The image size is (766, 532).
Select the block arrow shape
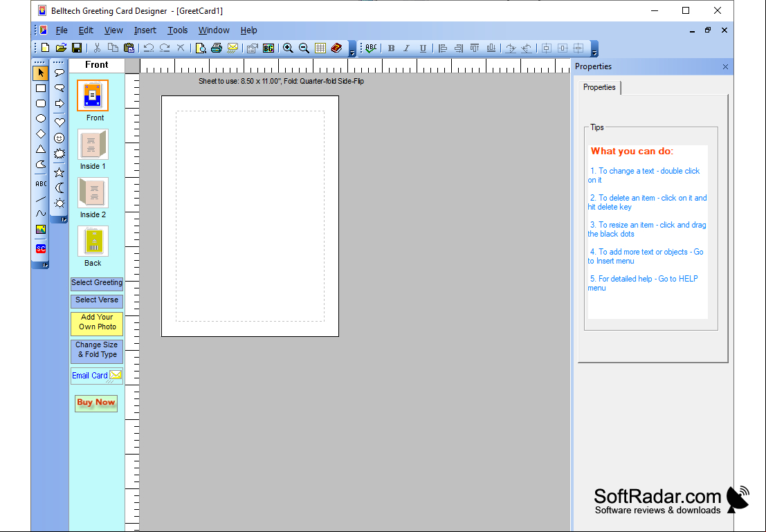click(x=59, y=104)
